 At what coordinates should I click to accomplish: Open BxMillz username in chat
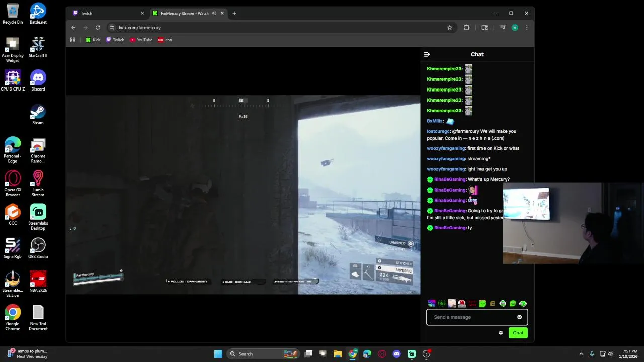(435, 121)
